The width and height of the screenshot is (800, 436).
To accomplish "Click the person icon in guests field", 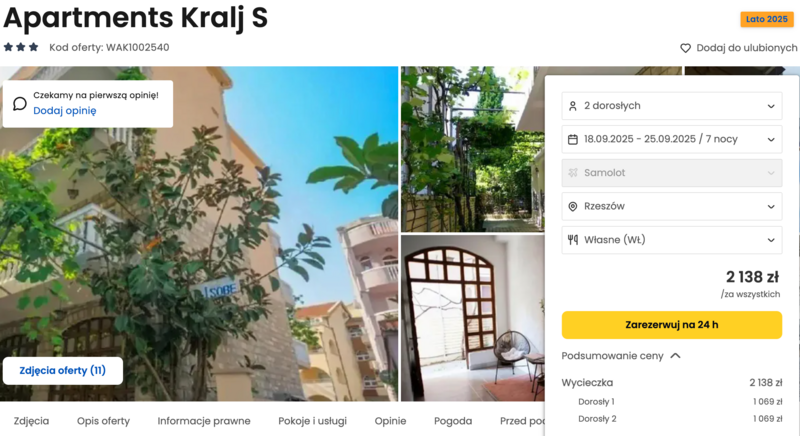I will coord(572,106).
